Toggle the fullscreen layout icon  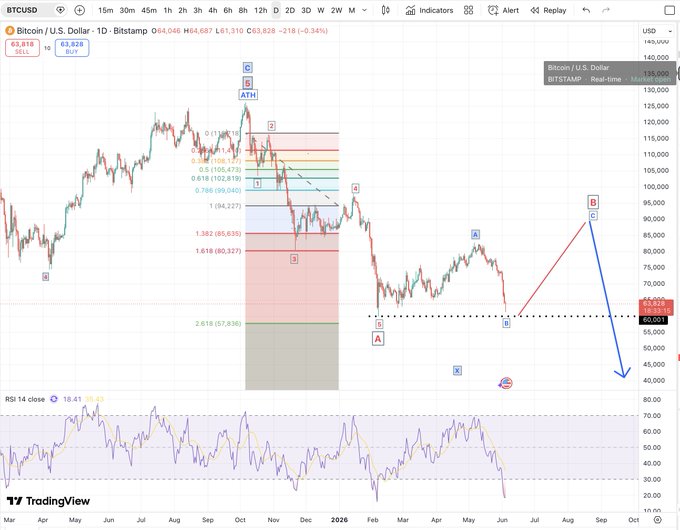[670, 10]
